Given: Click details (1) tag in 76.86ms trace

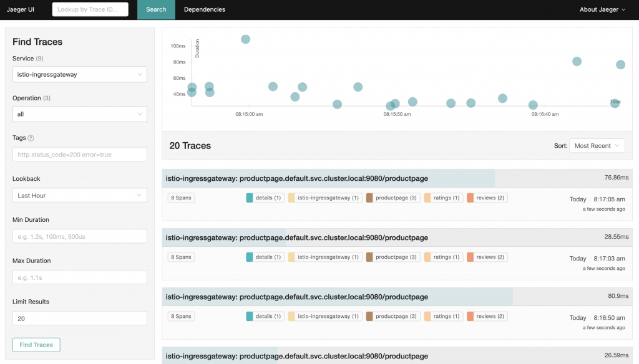Looking at the screenshot, I should point(265,198).
